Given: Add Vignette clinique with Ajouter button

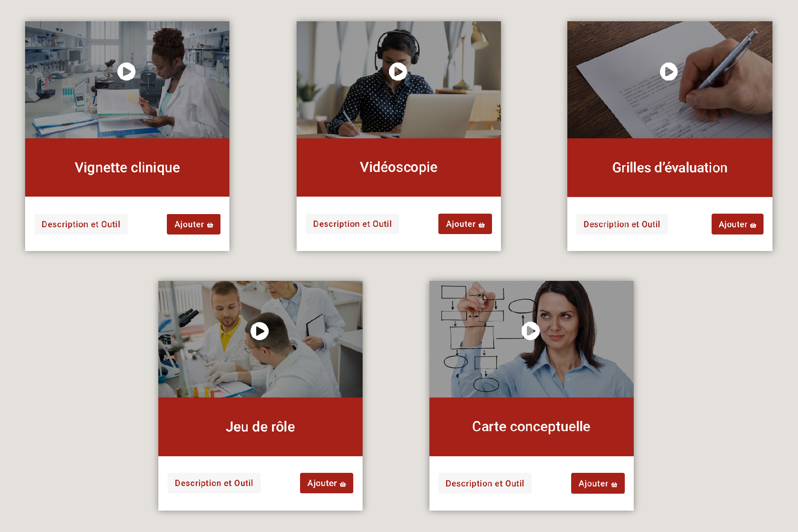Looking at the screenshot, I should 194,224.
